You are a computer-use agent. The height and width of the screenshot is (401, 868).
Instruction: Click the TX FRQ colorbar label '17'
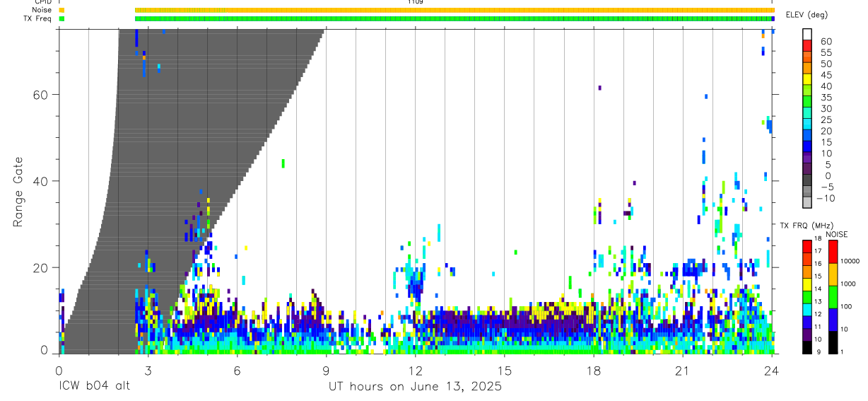pyautogui.click(x=818, y=251)
